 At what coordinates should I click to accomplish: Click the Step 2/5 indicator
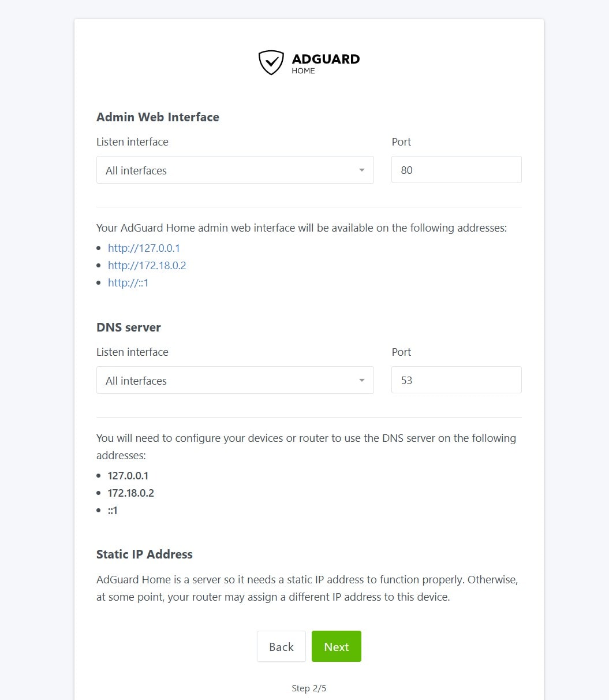coord(309,688)
